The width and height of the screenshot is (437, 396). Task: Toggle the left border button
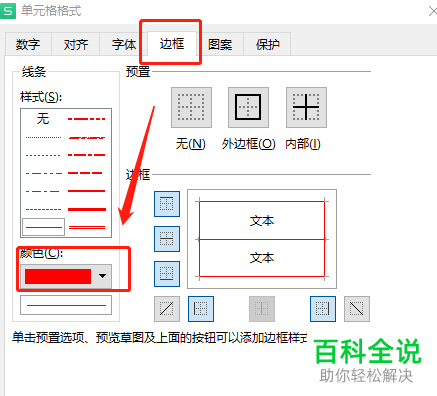point(201,309)
